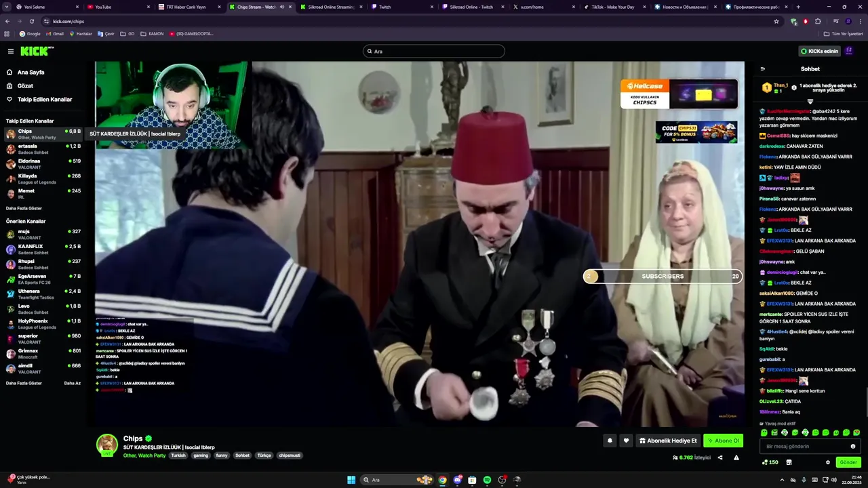The height and width of the screenshot is (488, 868).
Task: Click the chipsmusti tag
Action: [290, 455]
